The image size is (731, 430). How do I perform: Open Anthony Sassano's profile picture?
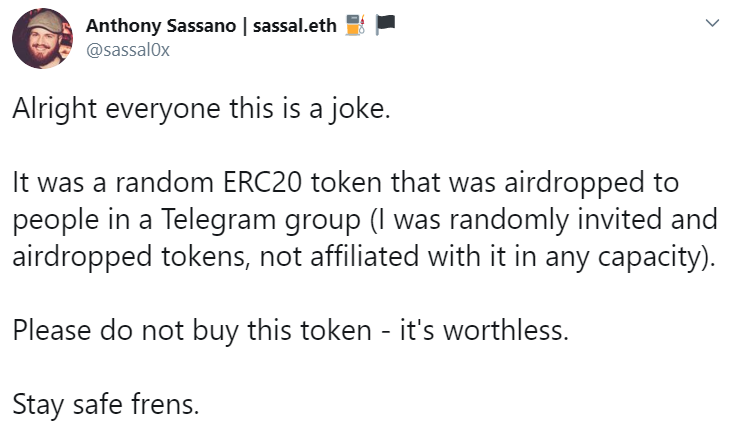pyautogui.click(x=42, y=38)
